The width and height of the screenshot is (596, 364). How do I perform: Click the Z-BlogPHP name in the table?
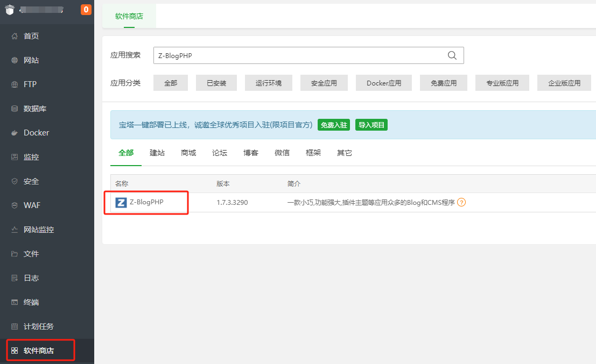(146, 202)
